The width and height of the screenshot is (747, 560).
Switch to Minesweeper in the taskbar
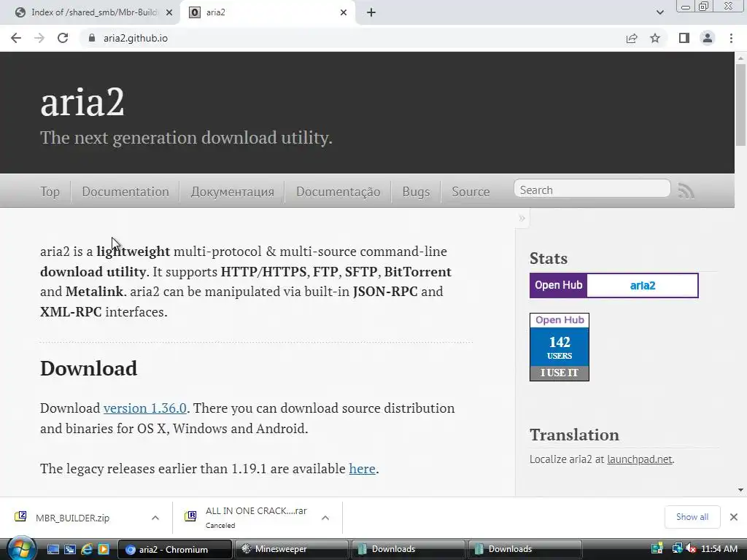pyautogui.click(x=292, y=550)
